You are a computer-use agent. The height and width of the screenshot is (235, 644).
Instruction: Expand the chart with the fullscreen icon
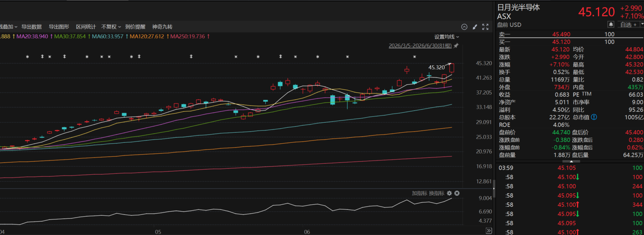[x=485, y=27]
